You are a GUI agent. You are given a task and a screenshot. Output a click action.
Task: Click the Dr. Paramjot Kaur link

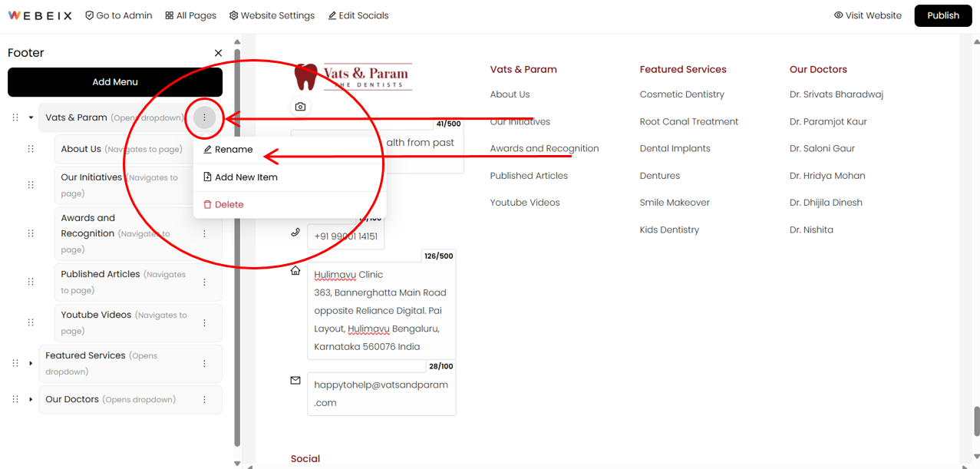tap(828, 121)
